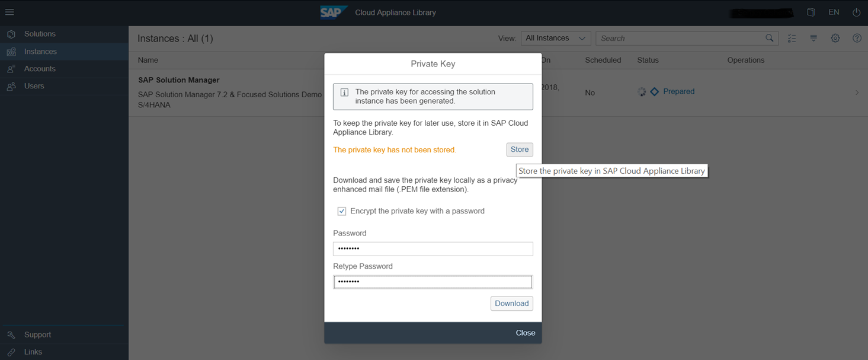The image size is (868, 360).
Task: Click the Prepared status link
Action: pyautogui.click(x=678, y=91)
